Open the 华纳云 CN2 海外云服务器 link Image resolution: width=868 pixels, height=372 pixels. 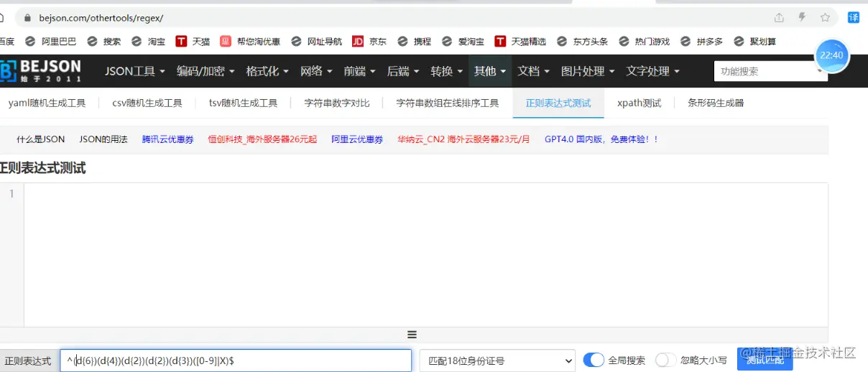tap(463, 139)
